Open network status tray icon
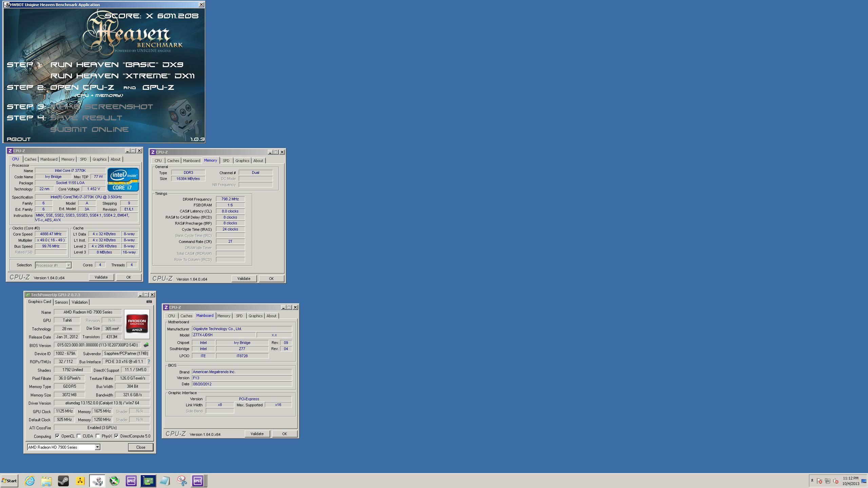868x488 pixels. click(x=828, y=481)
